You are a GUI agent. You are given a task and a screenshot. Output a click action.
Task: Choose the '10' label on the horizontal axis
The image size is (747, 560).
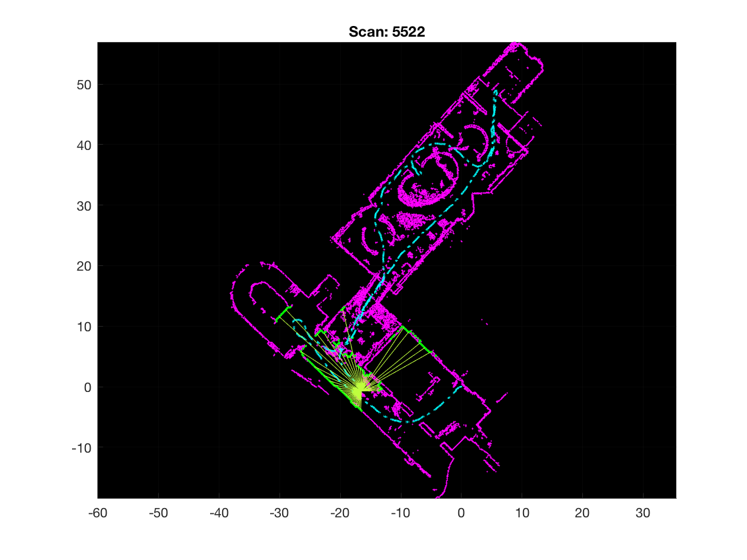coord(522,513)
